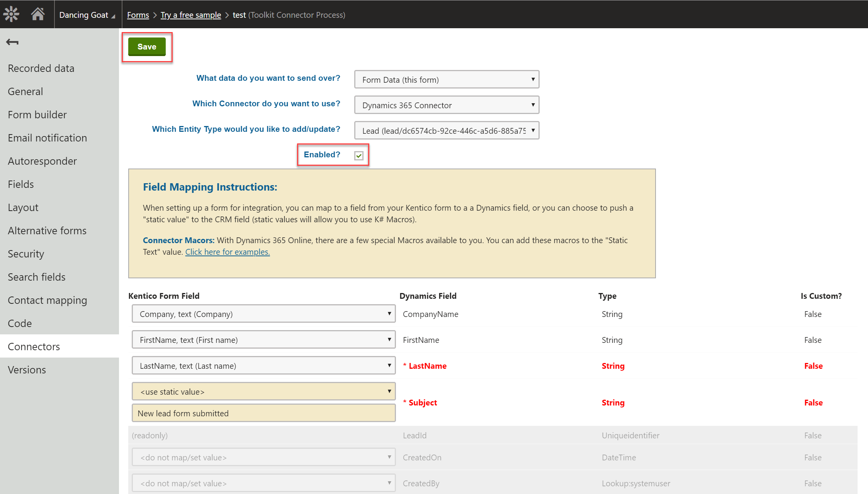The height and width of the screenshot is (494, 868).
Task: Open the General settings section
Action: coord(25,91)
